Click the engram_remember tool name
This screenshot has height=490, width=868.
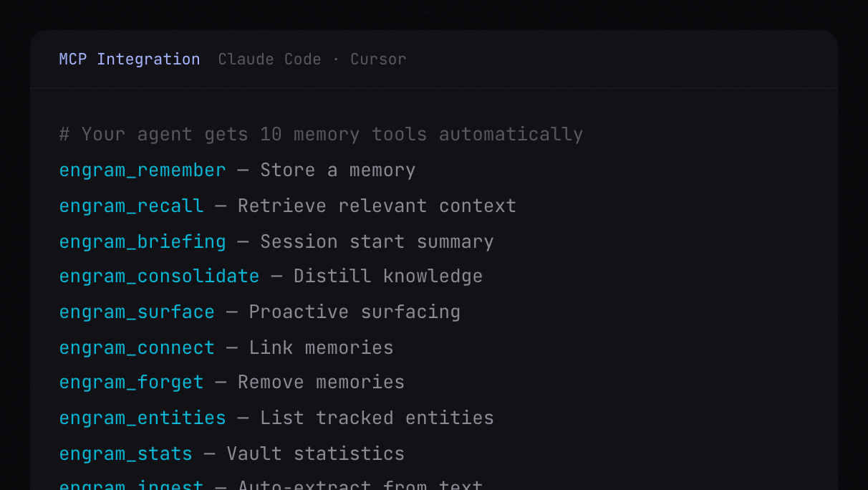click(143, 170)
